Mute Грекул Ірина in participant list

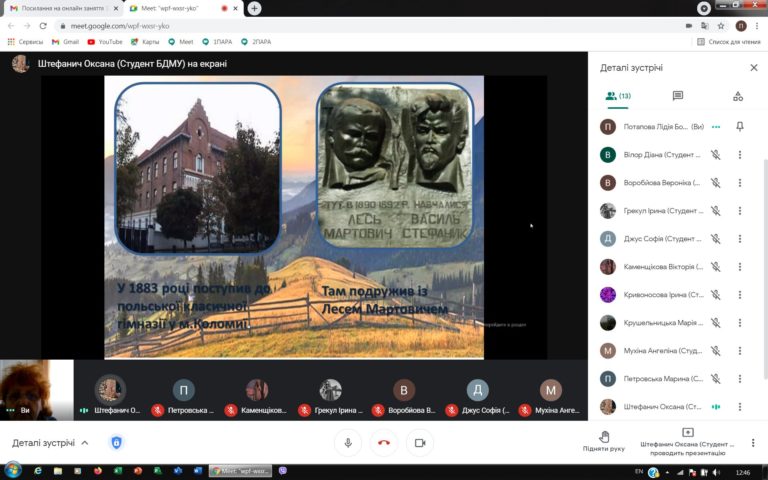(x=716, y=211)
